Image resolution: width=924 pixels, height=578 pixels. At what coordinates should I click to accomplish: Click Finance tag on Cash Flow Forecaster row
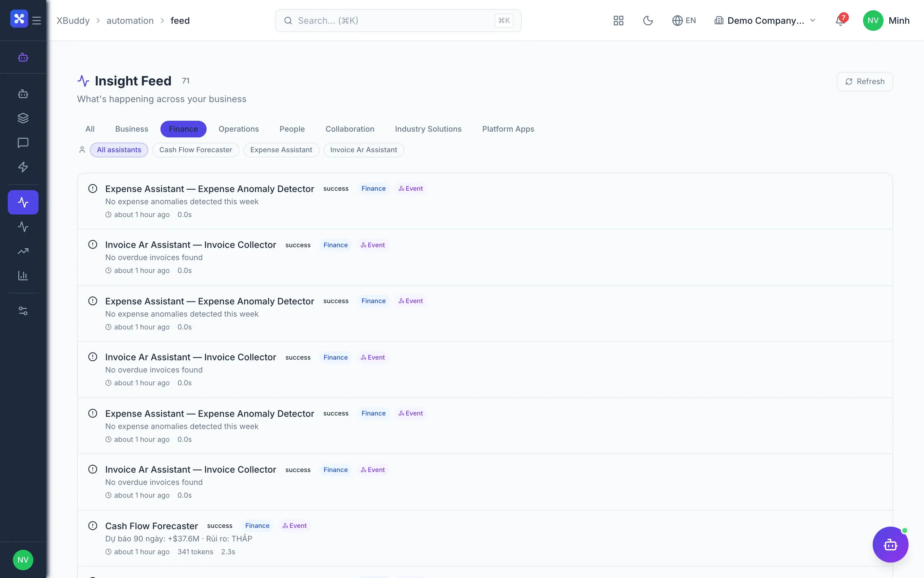[x=257, y=526]
